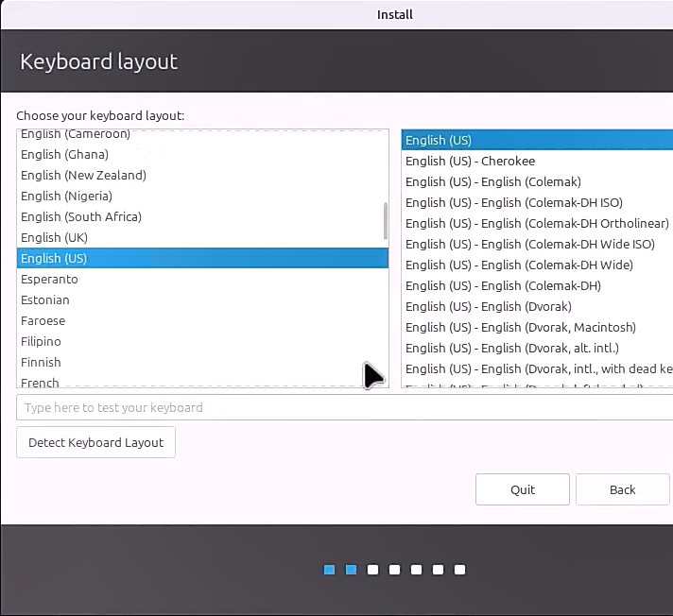Choose English (New Zealand) layout
The width and height of the screenshot is (673, 616).
(83, 175)
